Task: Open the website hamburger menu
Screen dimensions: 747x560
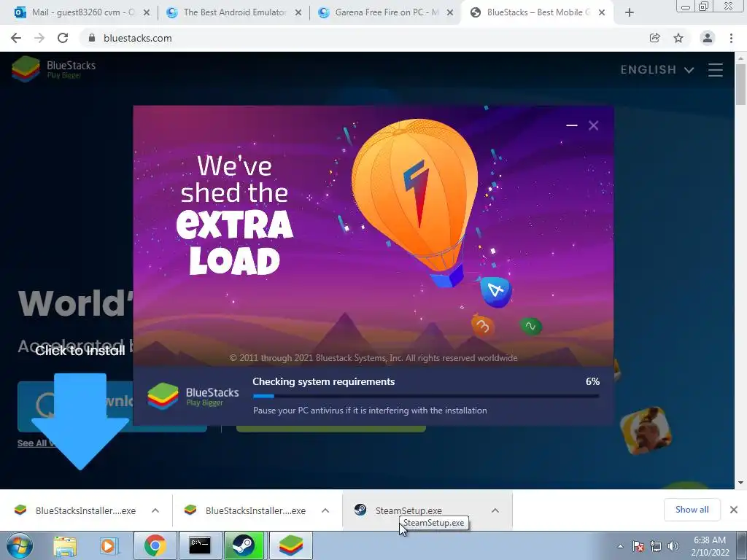Action: 715,70
